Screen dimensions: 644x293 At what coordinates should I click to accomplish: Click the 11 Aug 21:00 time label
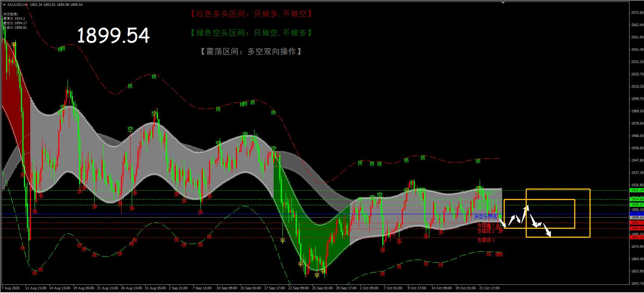(36, 288)
